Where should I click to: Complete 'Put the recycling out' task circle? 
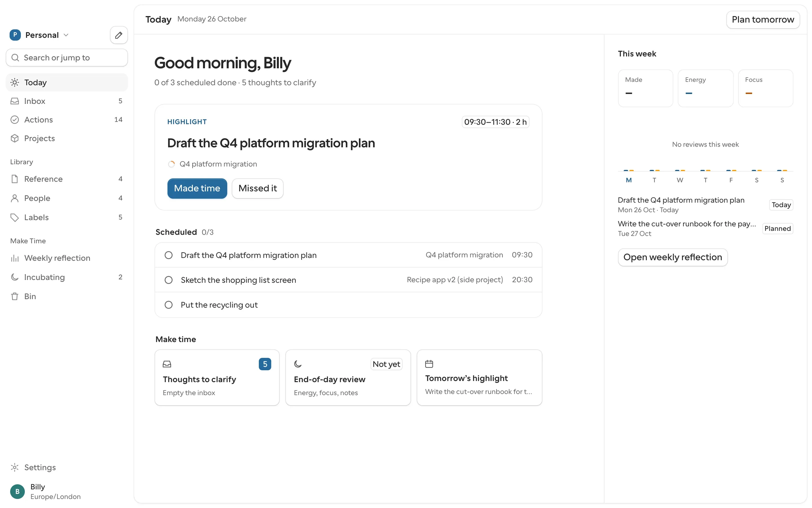point(169,305)
